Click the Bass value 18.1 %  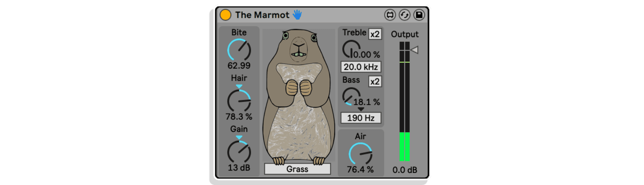[x=367, y=102]
